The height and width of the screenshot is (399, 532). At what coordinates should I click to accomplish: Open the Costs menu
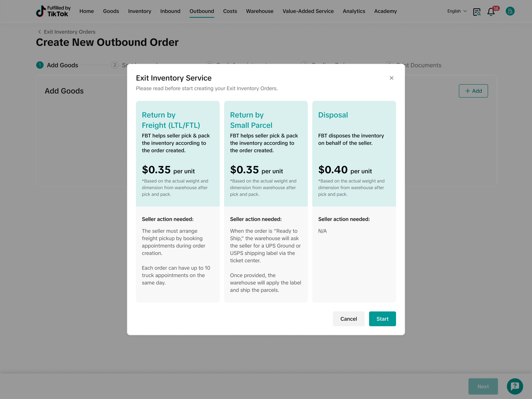click(230, 11)
